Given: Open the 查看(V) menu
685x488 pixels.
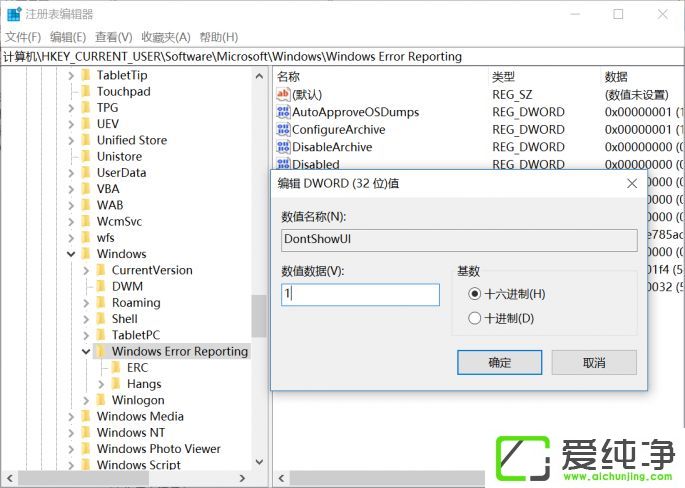Looking at the screenshot, I should [x=114, y=37].
